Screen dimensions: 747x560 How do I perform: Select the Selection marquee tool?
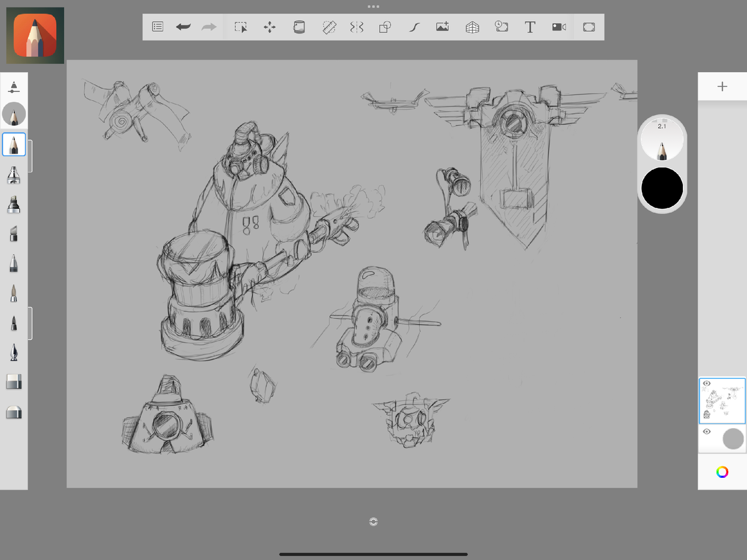(241, 27)
